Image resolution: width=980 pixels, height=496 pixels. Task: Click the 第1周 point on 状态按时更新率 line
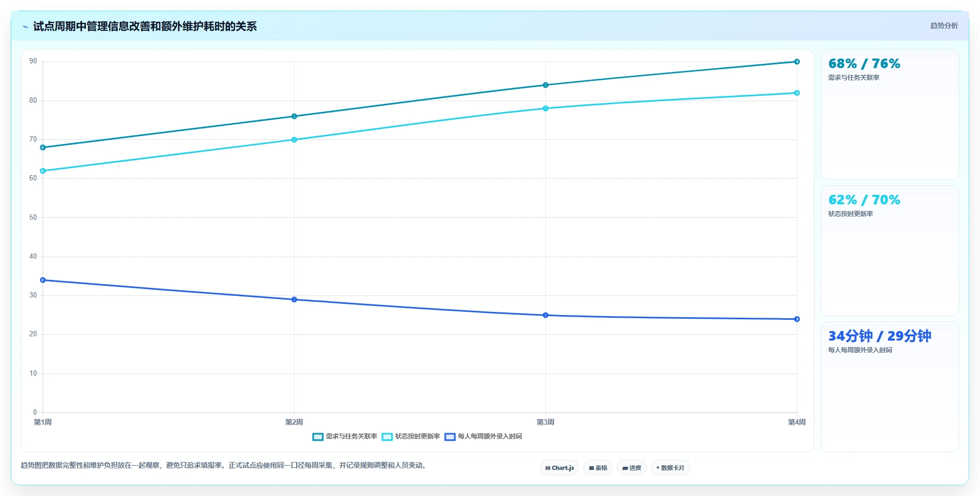[43, 171]
